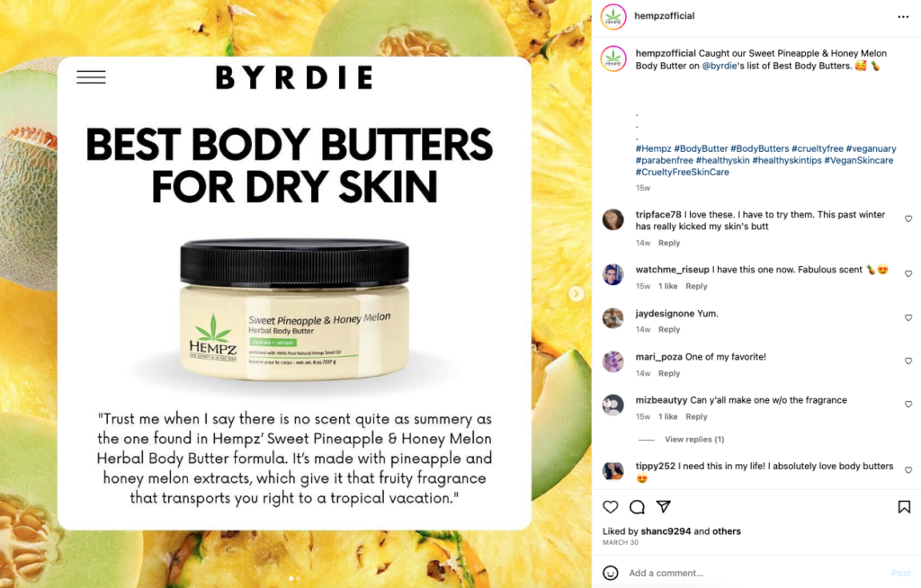This screenshot has height=588, width=921.
Task: Expand View replies (1) under mizbeautyy
Action: pos(694,440)
